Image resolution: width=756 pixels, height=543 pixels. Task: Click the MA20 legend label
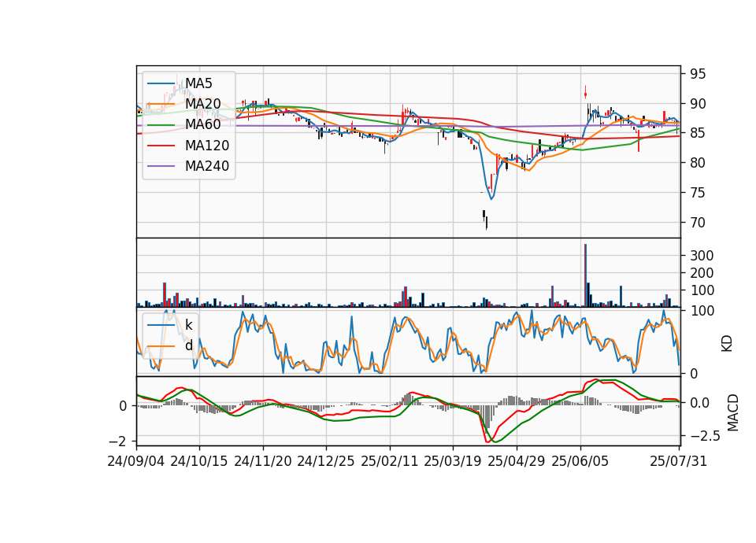click(202, 104)
